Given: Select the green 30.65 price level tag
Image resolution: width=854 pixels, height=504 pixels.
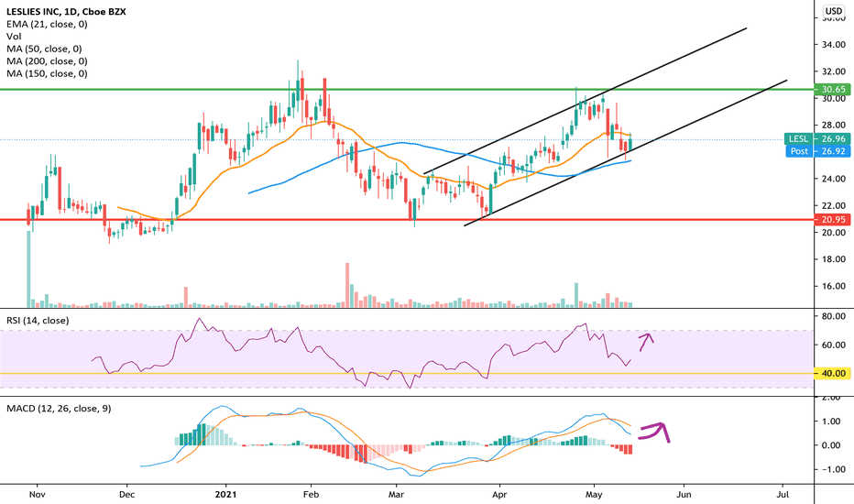Looking at the screenshot, I should pyautogui.click(x=832, y=90).
